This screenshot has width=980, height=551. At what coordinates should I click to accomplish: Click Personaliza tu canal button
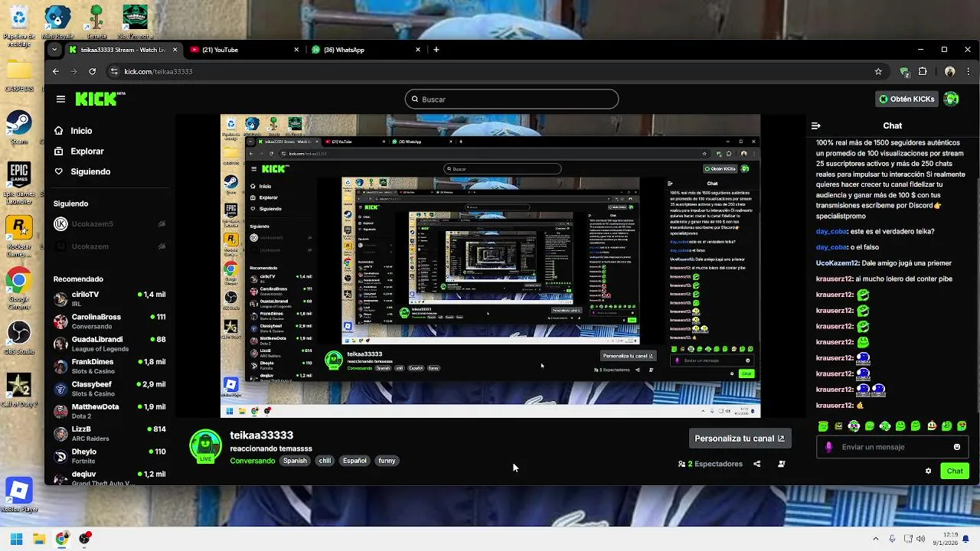tap(740, 439)
